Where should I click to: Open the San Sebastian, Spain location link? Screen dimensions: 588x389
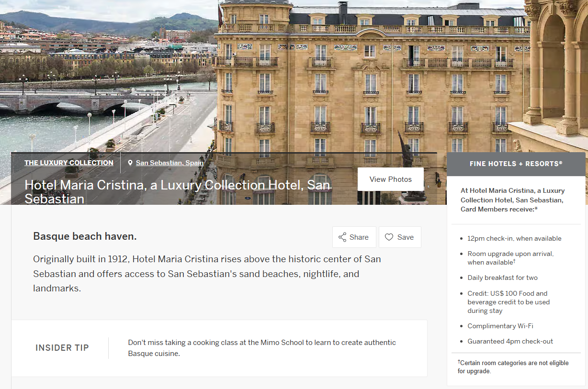coord(170,163)
